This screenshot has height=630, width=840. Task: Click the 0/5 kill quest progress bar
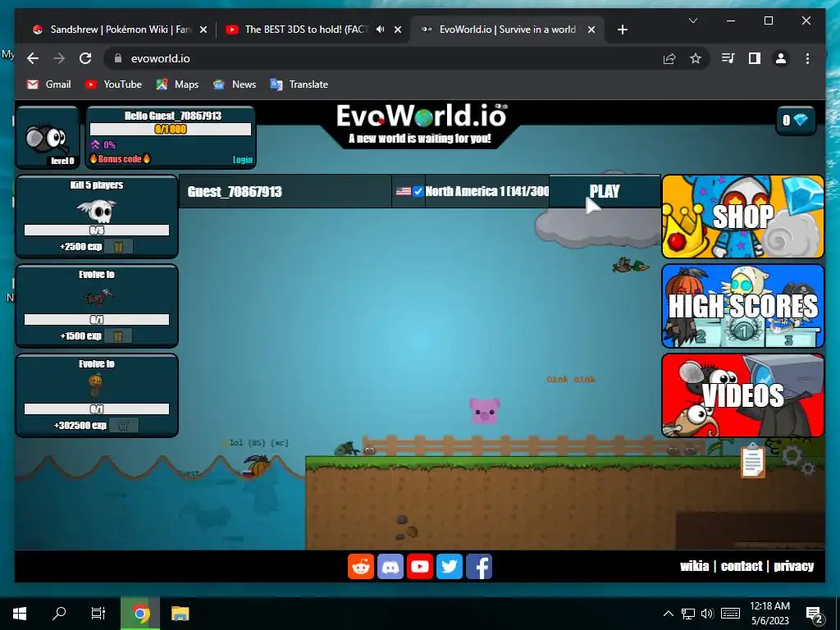point(97,231)
